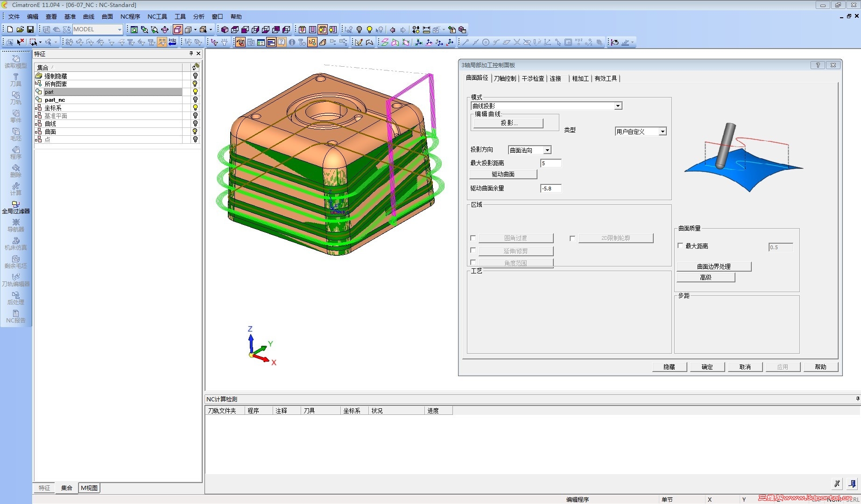Click the 状况 column header in NC计算检测

click(x=396, y=411)
